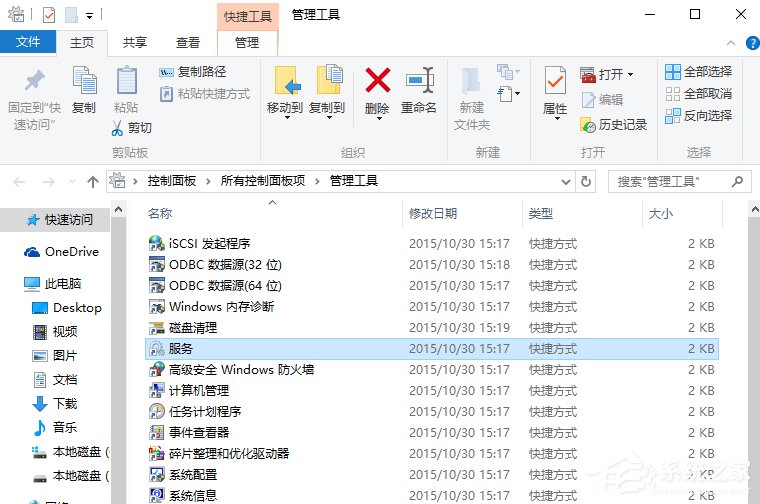The image size is (760, 504).
Task: Click the Rename (重命名) icon
Action: coord(419,80)
